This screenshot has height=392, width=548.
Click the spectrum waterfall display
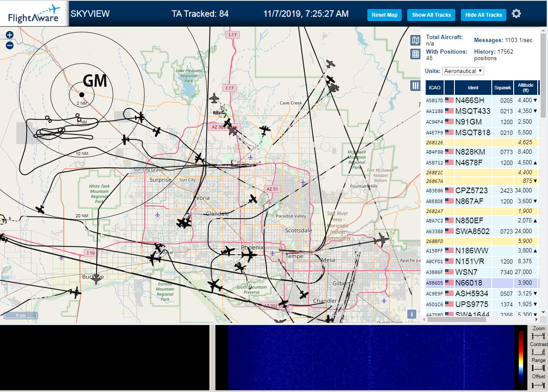pyautogui.click(x=371, y=357)
